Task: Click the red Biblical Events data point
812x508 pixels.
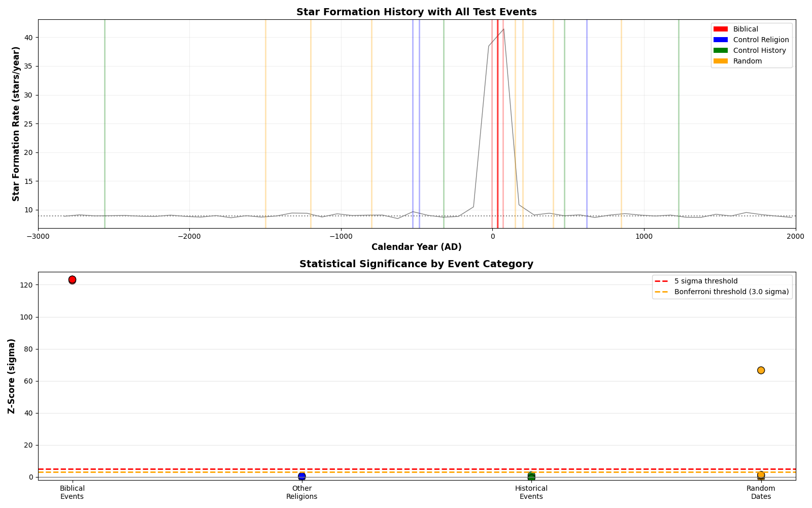Action: (x=72, y=280)
